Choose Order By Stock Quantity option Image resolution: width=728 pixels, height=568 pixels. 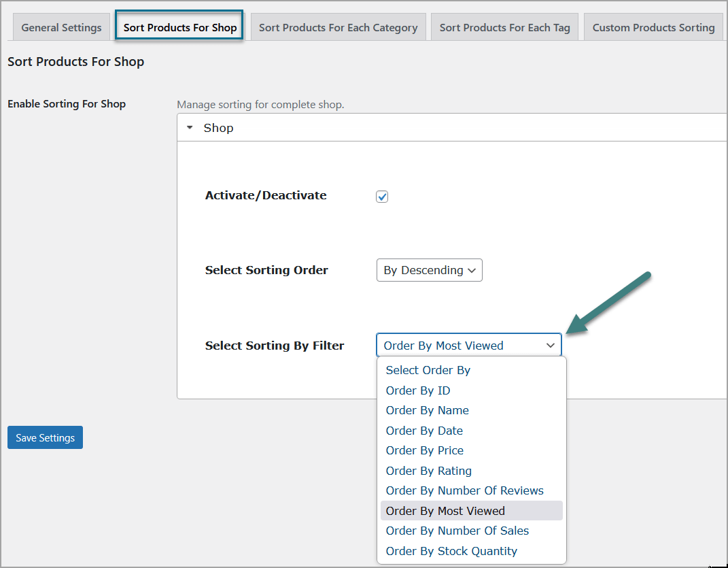click(x=451, y=551)
